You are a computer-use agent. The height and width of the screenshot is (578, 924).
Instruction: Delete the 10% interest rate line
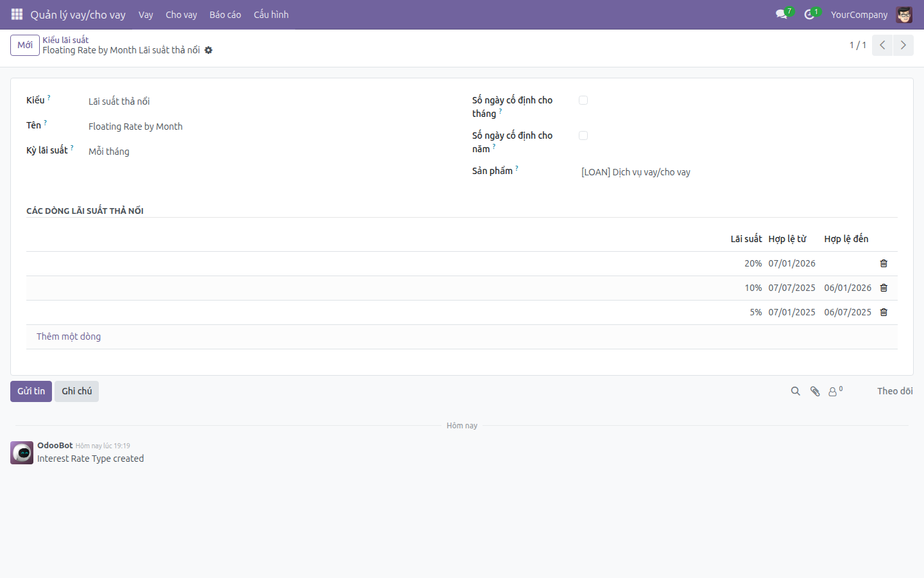(x=884, y=288)
